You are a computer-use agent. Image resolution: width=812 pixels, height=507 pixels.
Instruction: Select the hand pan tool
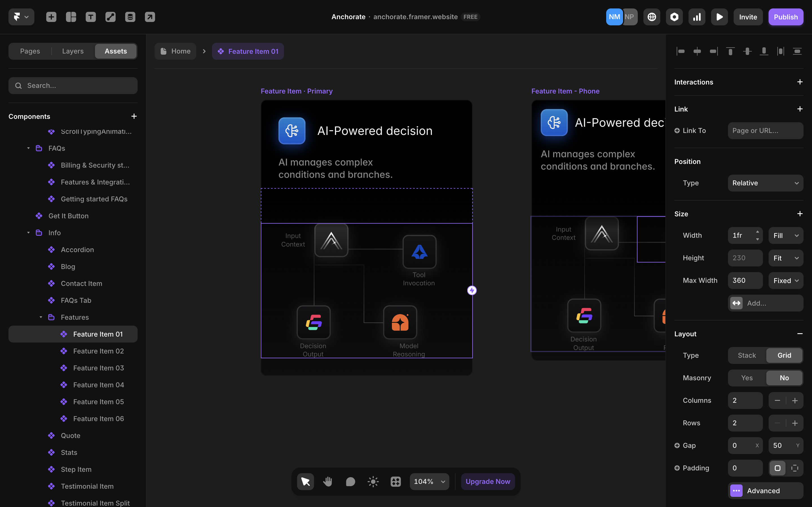[328, 482]
